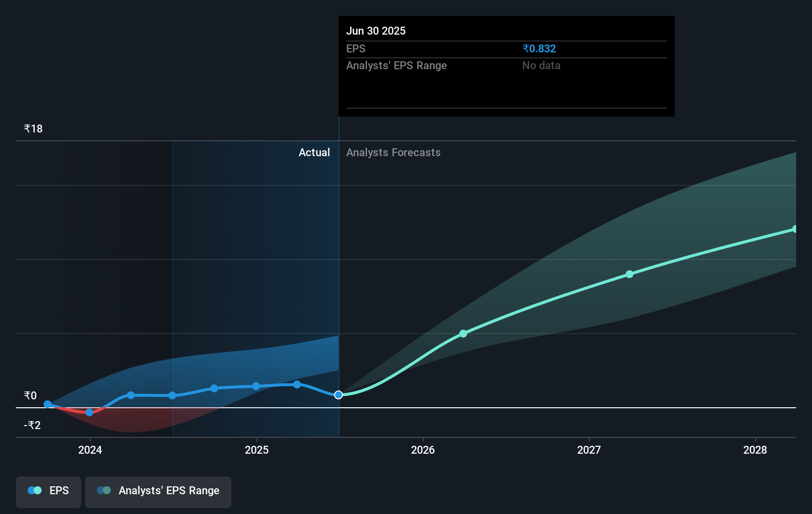The height and width of the screenshot is (514, 812).
Task: Select the 2027 forecast data point
Action: pyautogui.click(x=629, y=274)
